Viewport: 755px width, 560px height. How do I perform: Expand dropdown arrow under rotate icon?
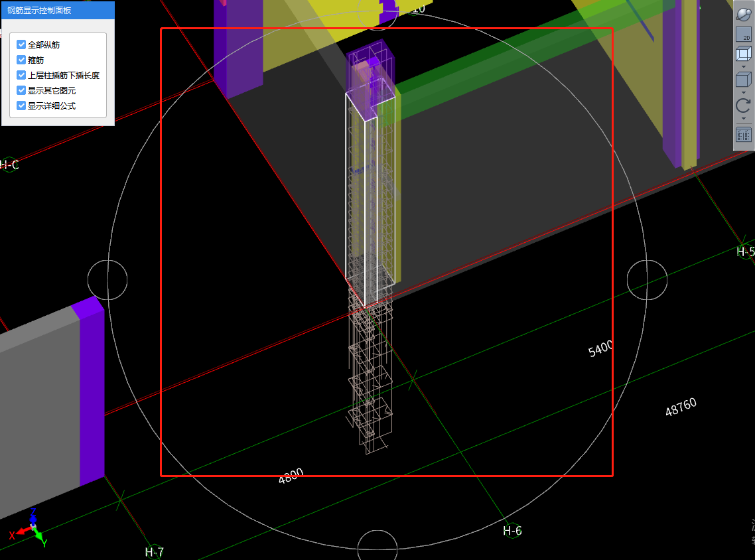point(744,119)
